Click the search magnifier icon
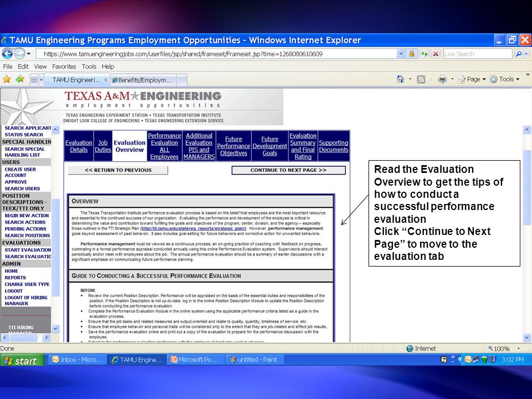532x399 pixels. 519,54
